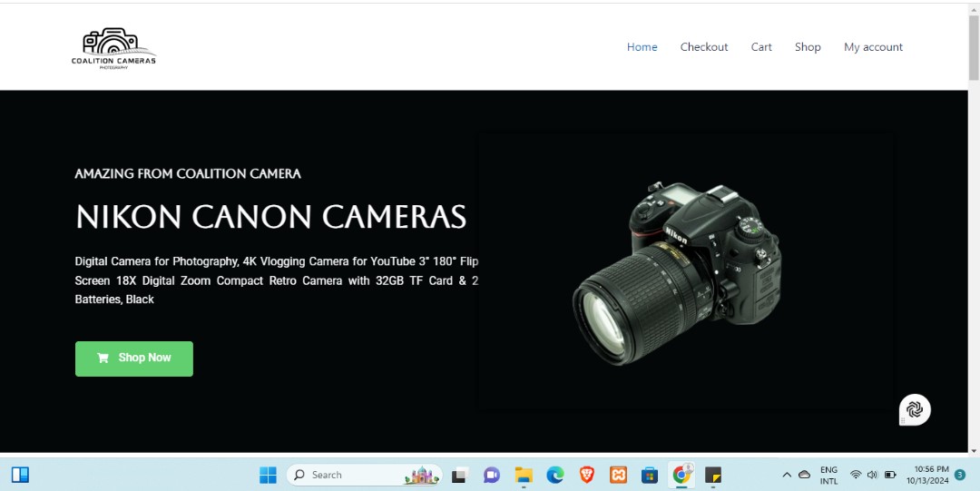The height and width of the screenshot is (491, 980).
Task: Open Microsoft Edge from taskbar
Action: (x=555, y=476)
